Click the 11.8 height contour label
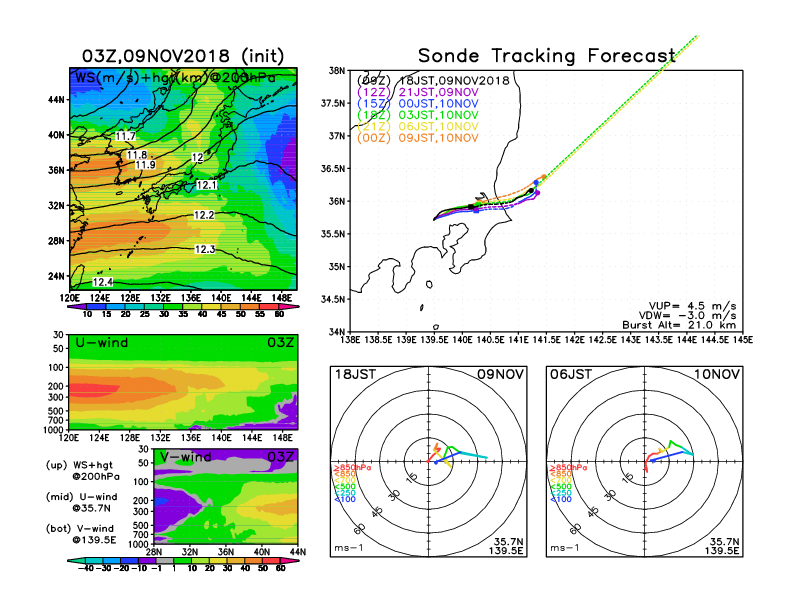The image size is (792, 612). (x=137, y=155)
